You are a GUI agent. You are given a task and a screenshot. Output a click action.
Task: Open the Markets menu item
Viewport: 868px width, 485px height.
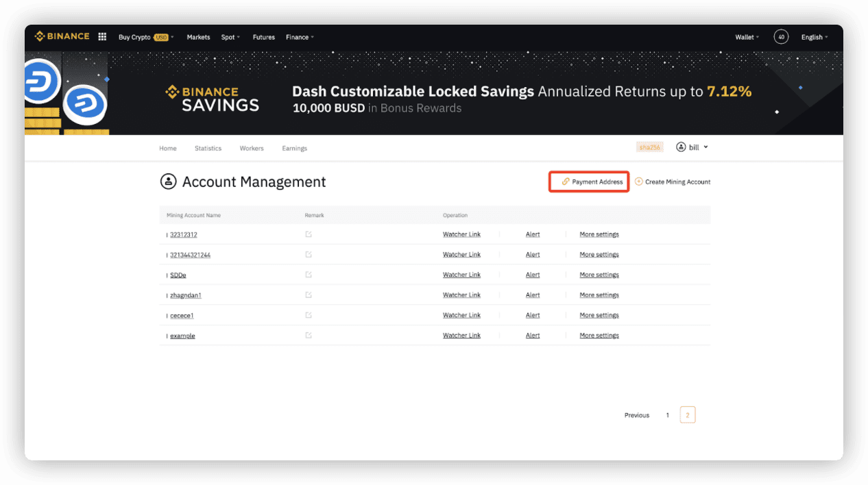point(198,37)
